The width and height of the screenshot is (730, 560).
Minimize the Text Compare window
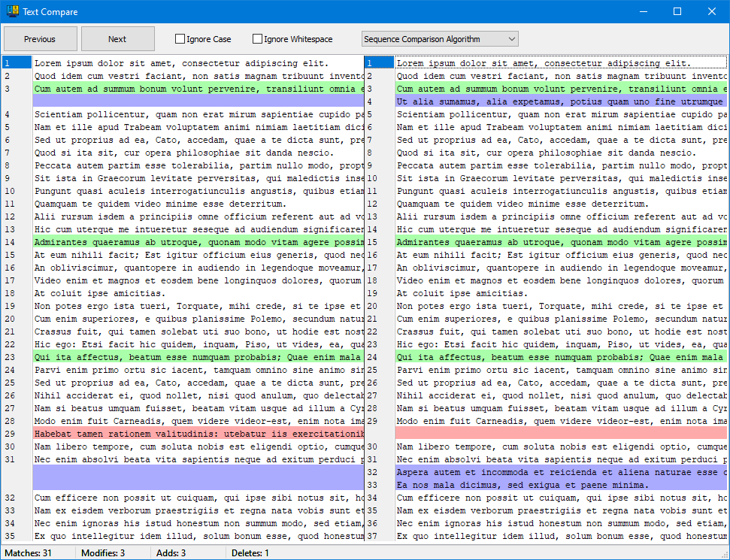tap(643, 11)
